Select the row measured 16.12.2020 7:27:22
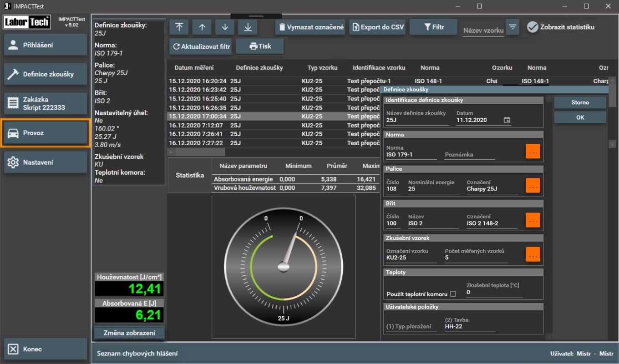The image size is (619, 364). click(x=274, y=143)
